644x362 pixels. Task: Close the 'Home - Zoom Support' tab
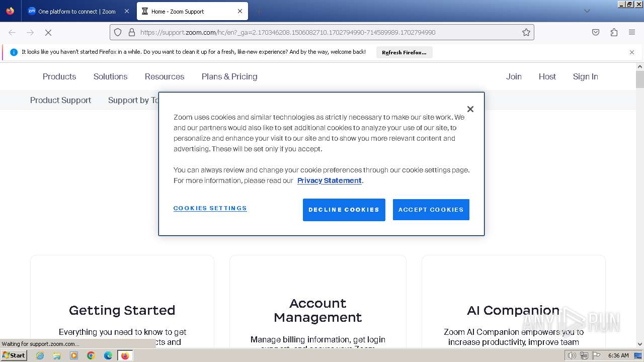(x=240, y=11)
